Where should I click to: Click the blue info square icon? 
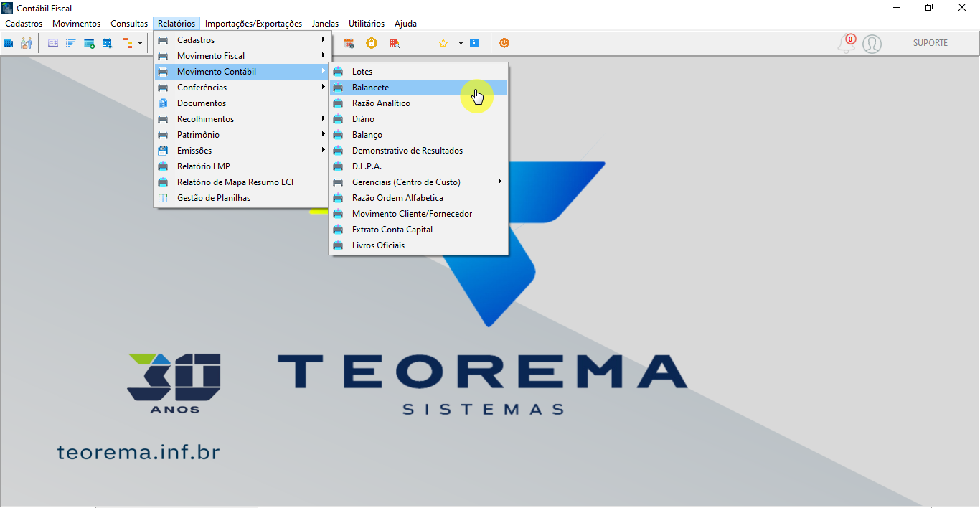(x=474, y=43)
